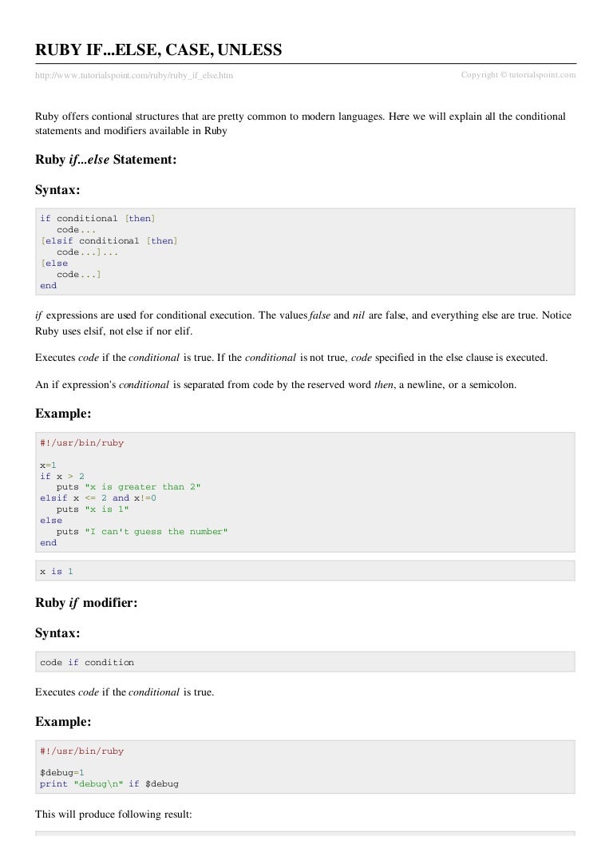Click the string "I can't guess the number"
This screenshot has height=868, width=613.
pyautogui.click(x=156, y=532)
